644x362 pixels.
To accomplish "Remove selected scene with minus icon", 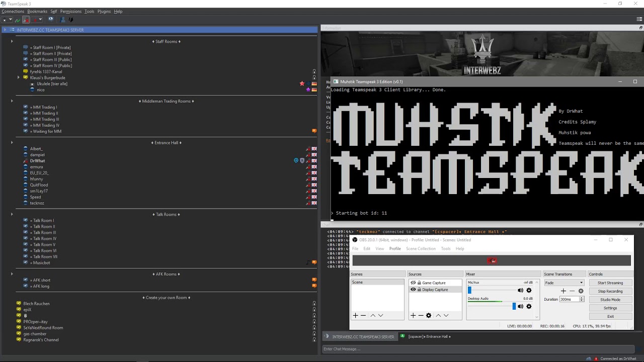I will tap(363, 315).
